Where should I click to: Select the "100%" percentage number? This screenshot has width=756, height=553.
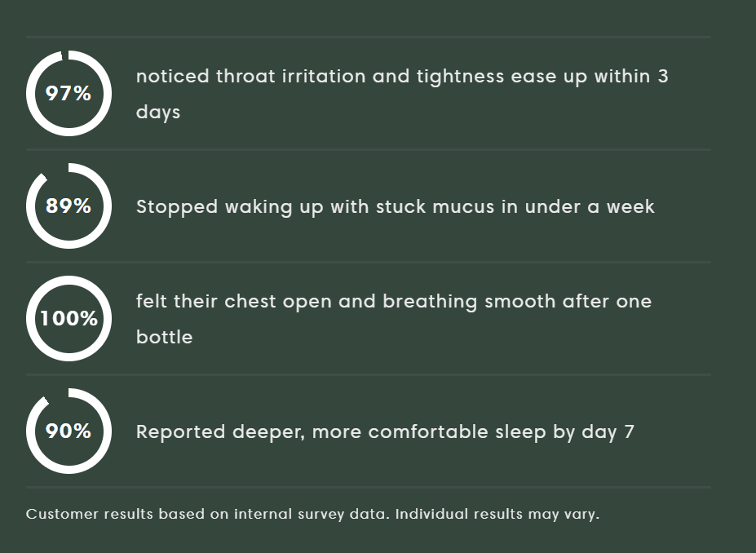click(69, 319)
